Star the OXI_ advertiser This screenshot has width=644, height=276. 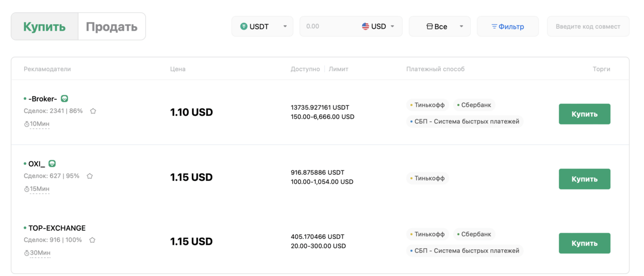(90, 176)
